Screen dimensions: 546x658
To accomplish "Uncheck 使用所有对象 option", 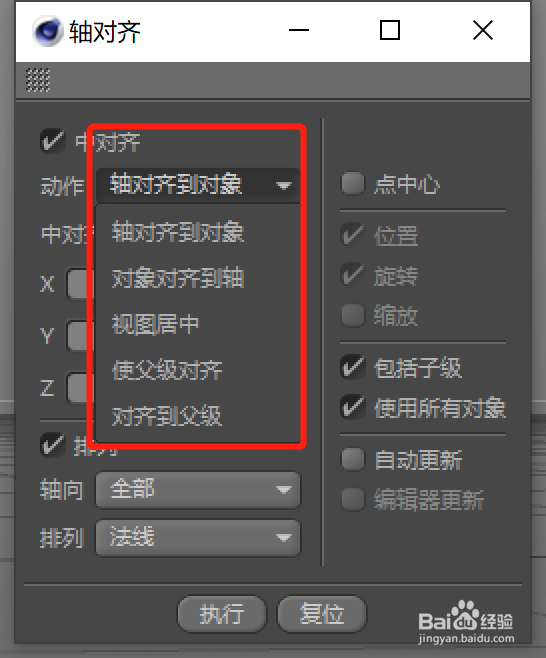I will pos(353,407).
